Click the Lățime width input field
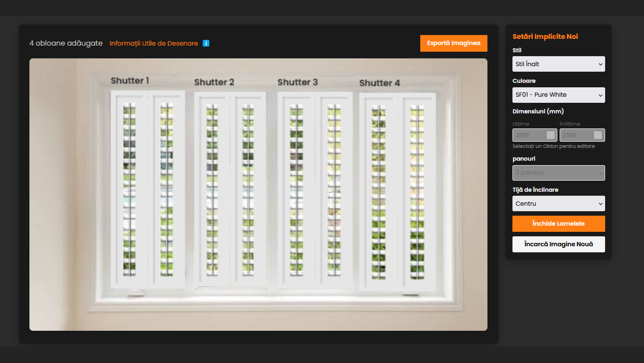Screen dimensions: 644x363 (x=534, y=135)
